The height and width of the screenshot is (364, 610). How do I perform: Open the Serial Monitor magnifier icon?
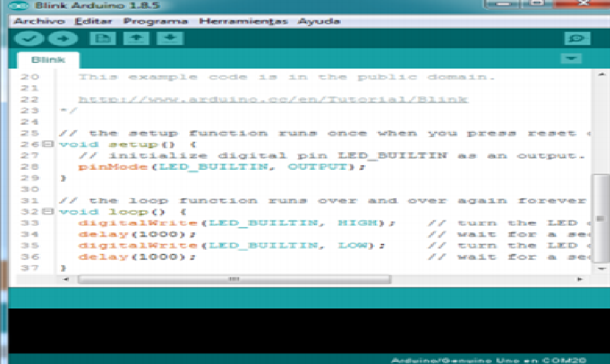coord(577,39)
